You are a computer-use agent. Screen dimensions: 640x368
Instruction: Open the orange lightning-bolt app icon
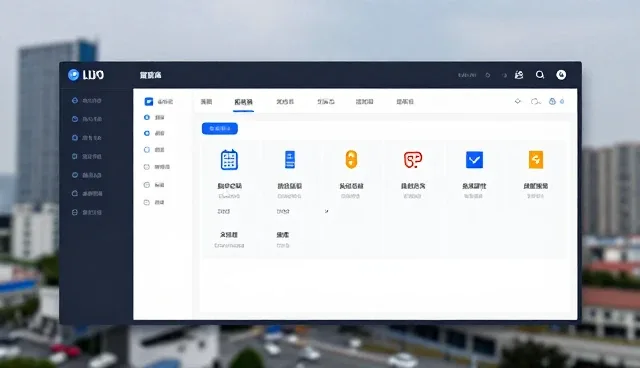click(x=536, y=160)
